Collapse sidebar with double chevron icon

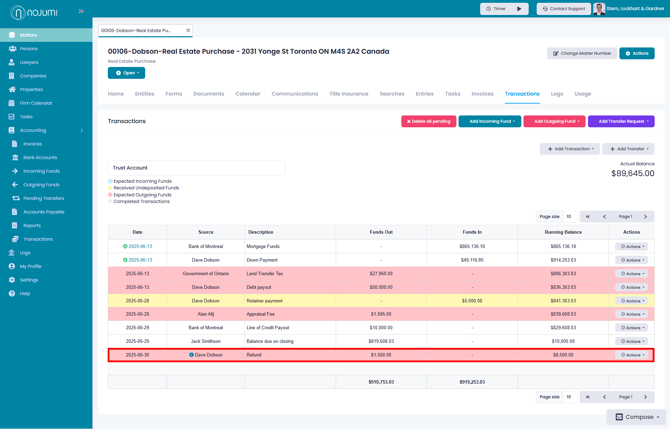point(81,12)
